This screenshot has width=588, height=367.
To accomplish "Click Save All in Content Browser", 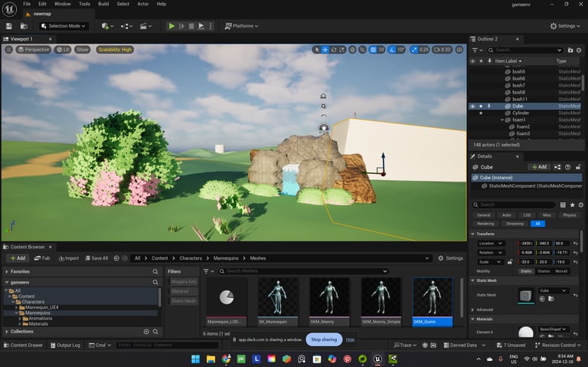I will tap(96, 258).
